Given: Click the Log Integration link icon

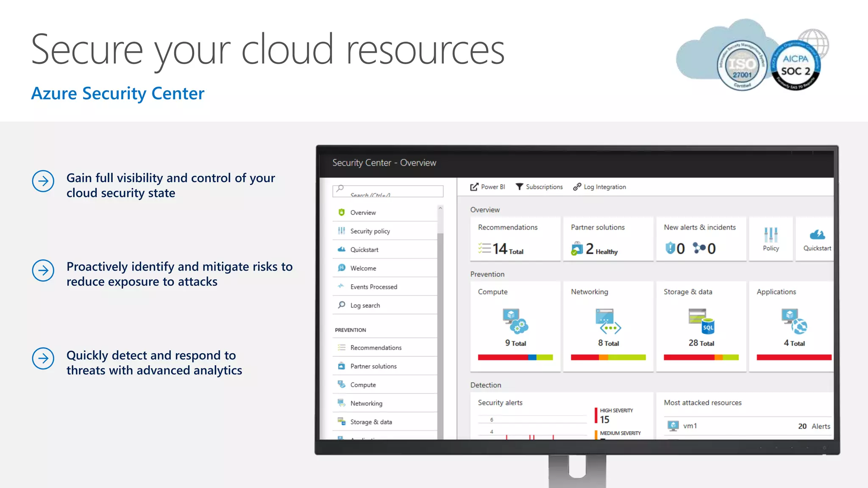Looking at the screenshot, I should 577,187.
